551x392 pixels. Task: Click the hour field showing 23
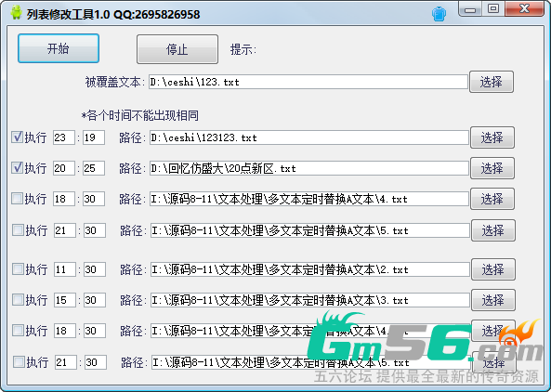click(x=63, y=137)
